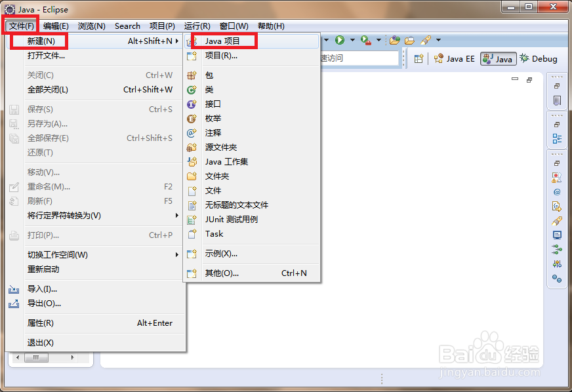
Task: Click the Open Perspective icon
Action: click(419, 58)
